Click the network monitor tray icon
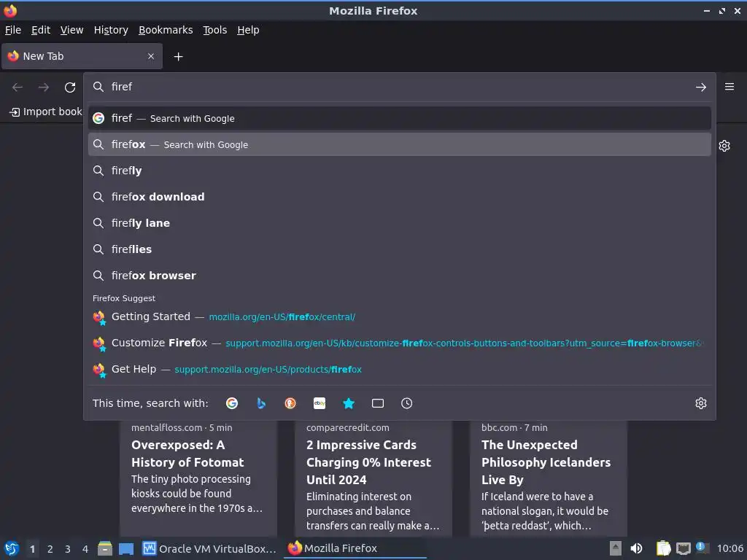Screen dimensions: 747x560 click(x=683, y=548)
